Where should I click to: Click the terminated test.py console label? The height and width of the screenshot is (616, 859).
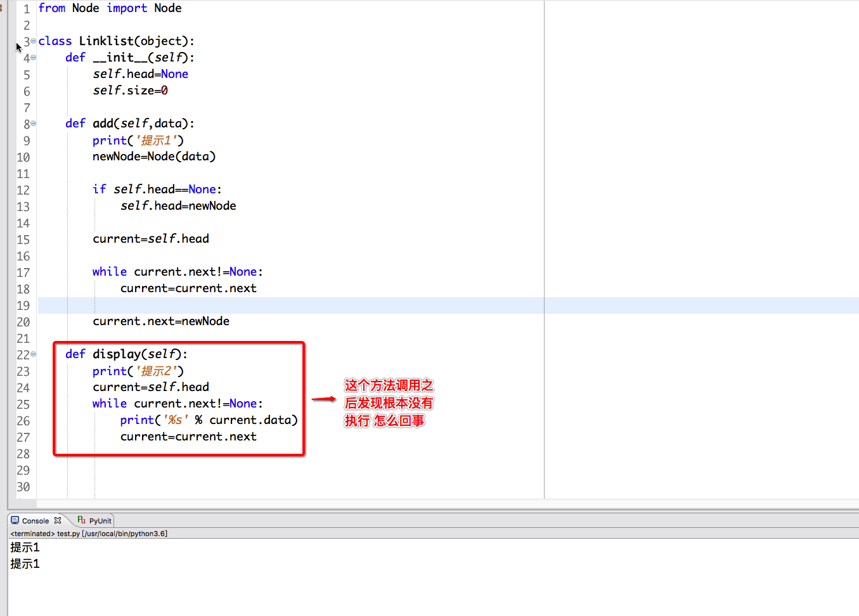tap(89, 534)
